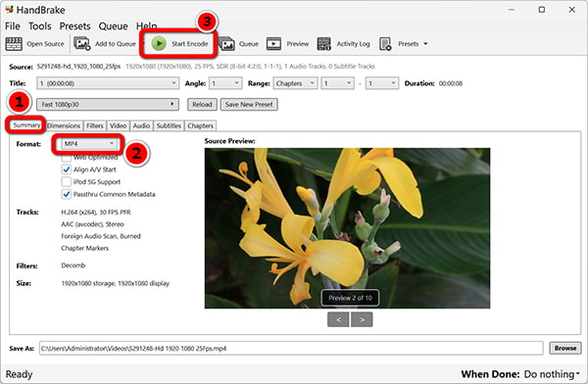Click the Chapter Markers text

click(84, 248)
